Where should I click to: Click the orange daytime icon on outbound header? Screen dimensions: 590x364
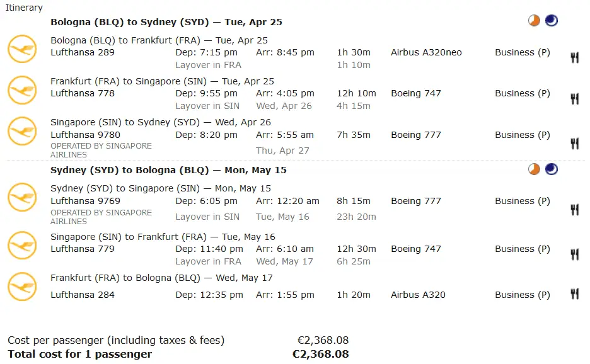point(535,21)
